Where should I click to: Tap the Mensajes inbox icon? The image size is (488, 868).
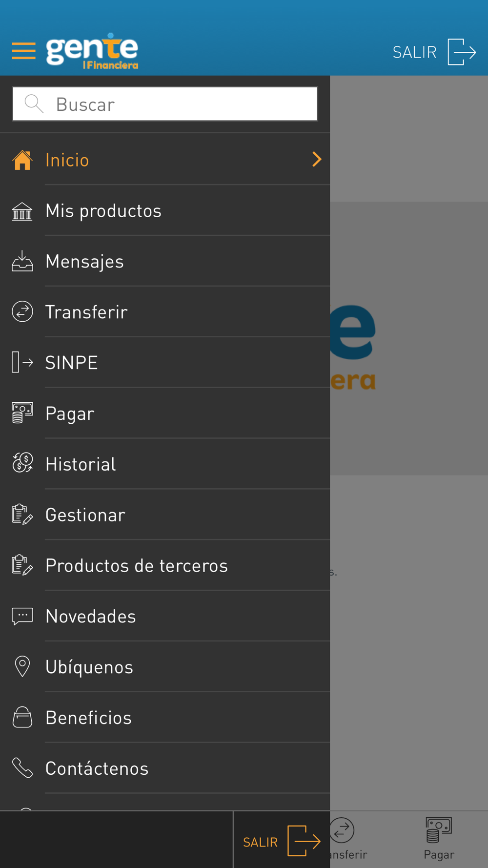(x=22, y=261)
